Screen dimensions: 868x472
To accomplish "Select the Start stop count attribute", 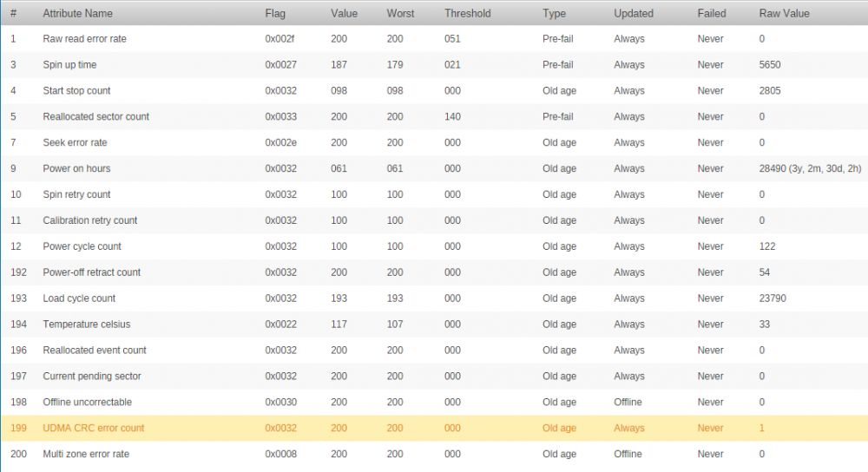I will (76, 91).
